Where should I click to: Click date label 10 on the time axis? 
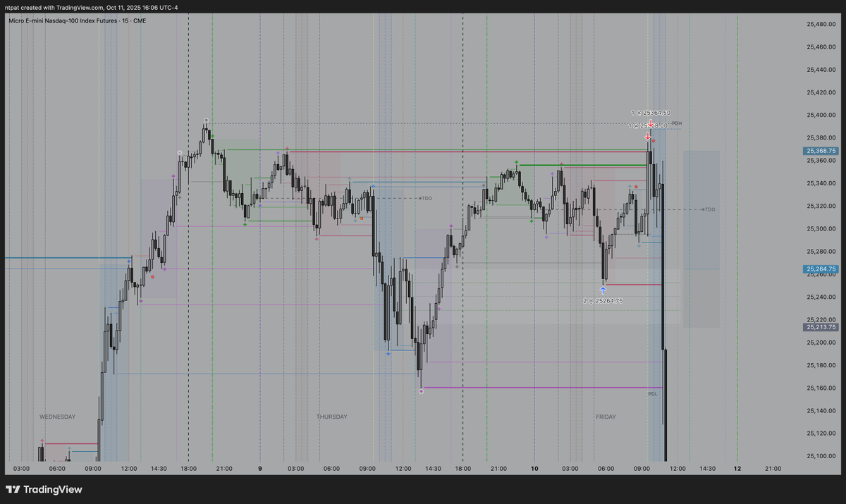pyautogui.click(x=535, y=468)
